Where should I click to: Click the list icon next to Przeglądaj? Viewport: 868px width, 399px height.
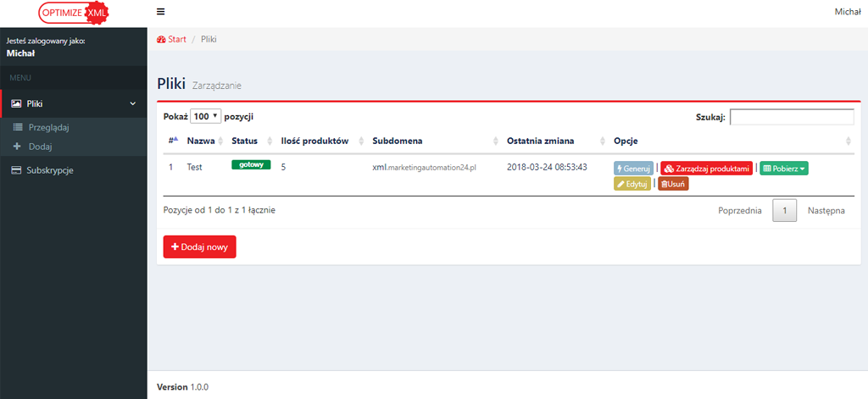[x=17, y=127]
